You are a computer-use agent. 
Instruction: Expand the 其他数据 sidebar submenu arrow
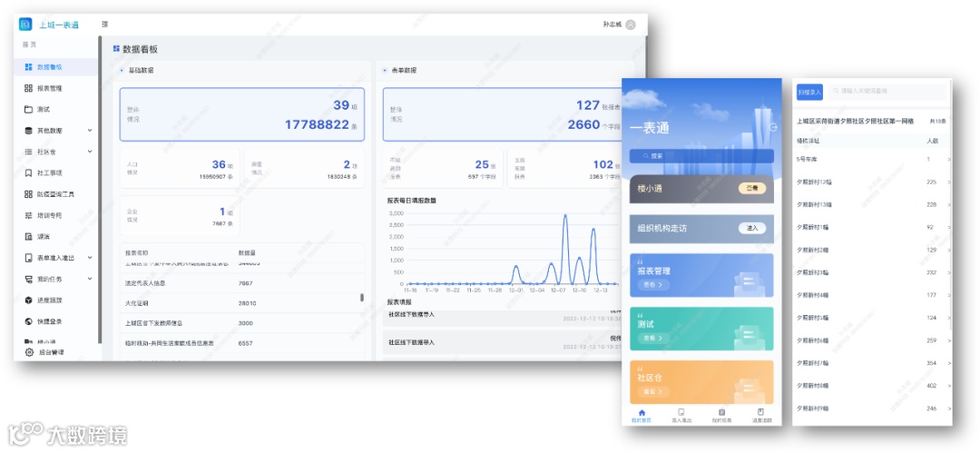pyautogui.click(x=89, y=131)
